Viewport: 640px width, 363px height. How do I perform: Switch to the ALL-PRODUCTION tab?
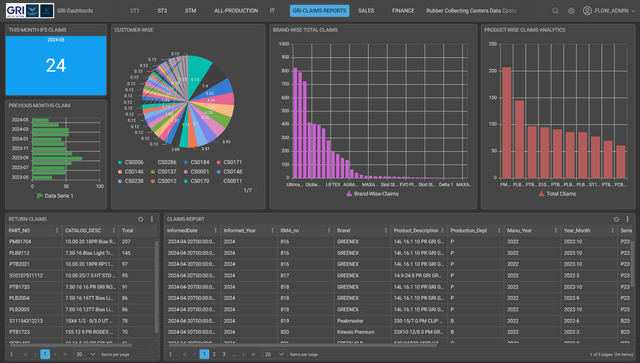[x=236, y=11]
